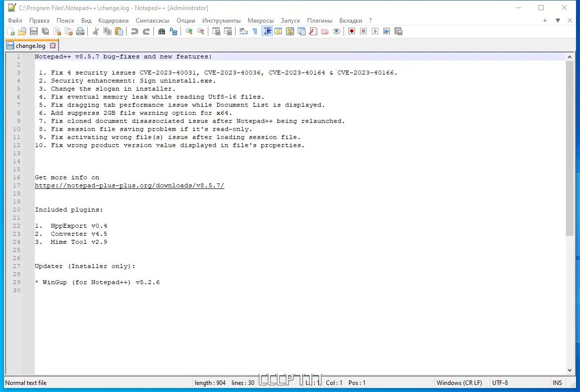The height and width of the screenshot is (392, 580).
Task: Open the Синтаксисы menu
Action: [152, 21]
